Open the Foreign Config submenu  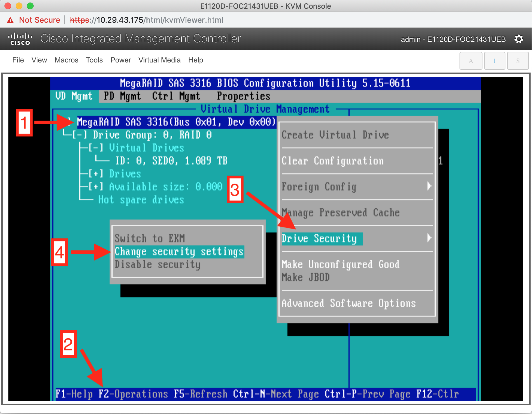319,187
